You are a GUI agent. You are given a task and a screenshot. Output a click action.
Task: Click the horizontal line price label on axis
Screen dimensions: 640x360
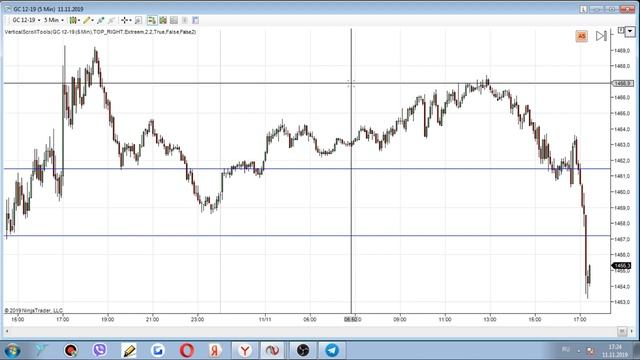pyautogui.click(x=622, y=83)
